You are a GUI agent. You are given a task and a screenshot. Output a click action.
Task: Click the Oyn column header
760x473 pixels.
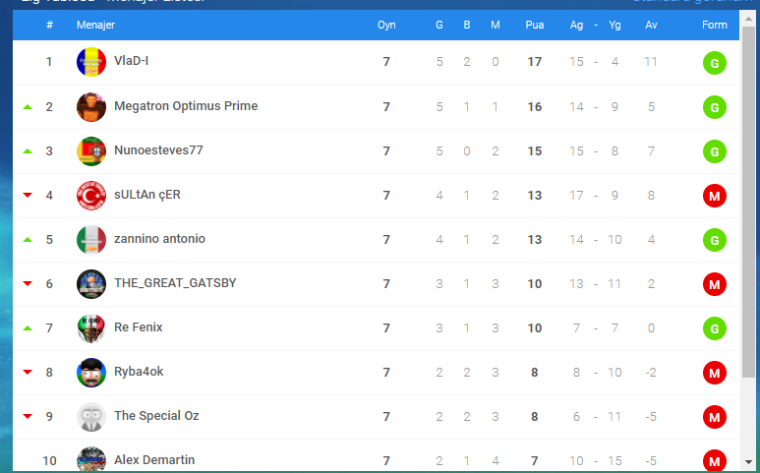pyautogui.click(x=386, y=25)
